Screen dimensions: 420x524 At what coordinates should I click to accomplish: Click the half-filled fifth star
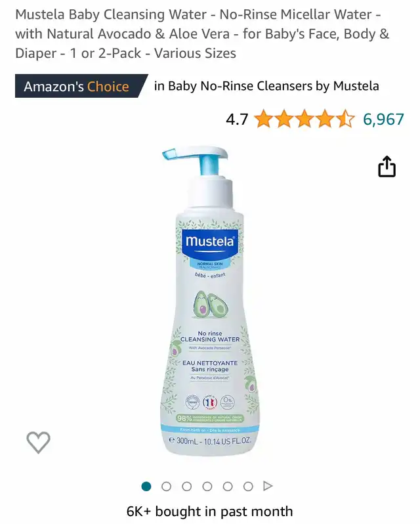(x=345, y=120)
